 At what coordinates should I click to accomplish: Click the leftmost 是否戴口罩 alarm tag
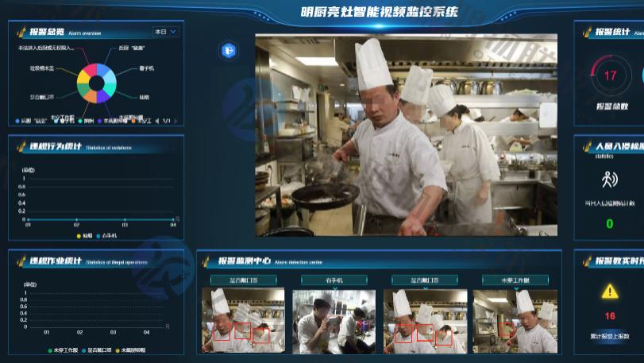(x=244, y=280)
